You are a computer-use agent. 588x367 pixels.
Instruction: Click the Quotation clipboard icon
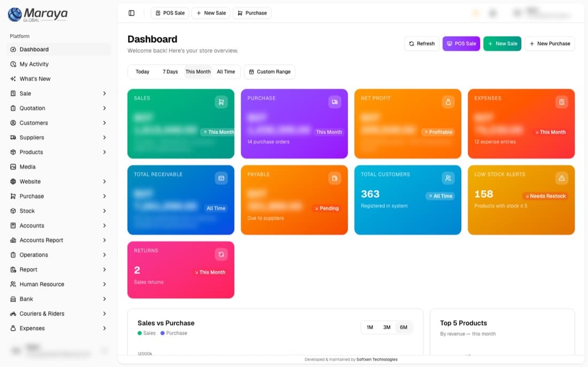pyautogui.click(x=13, y=108)
